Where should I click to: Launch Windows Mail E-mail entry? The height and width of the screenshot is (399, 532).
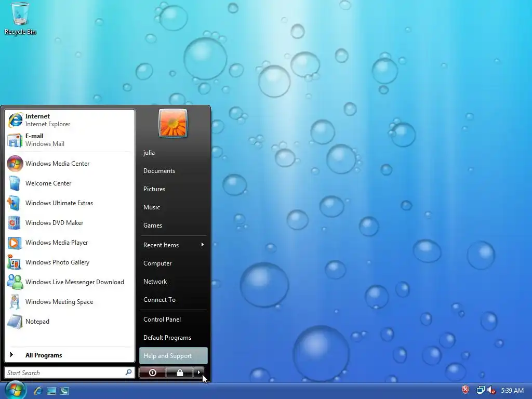point(70,140)
